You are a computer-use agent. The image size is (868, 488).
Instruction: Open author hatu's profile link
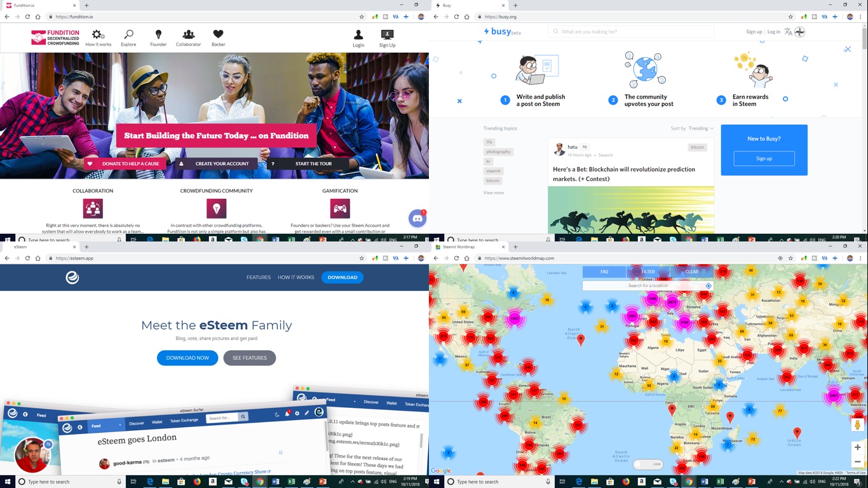pos(573,147)
